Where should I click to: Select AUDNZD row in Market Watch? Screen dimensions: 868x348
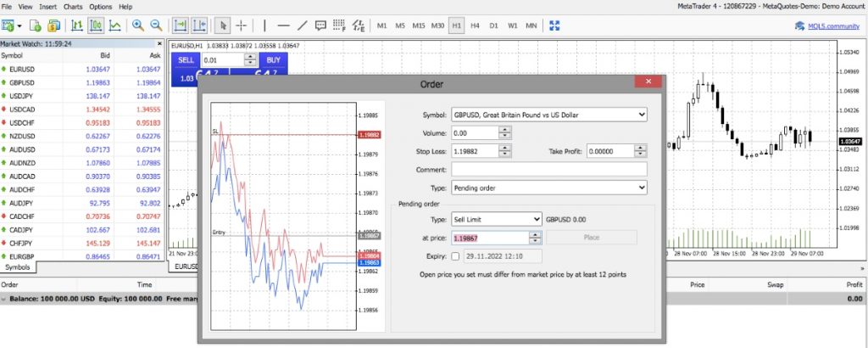(82, 163)
